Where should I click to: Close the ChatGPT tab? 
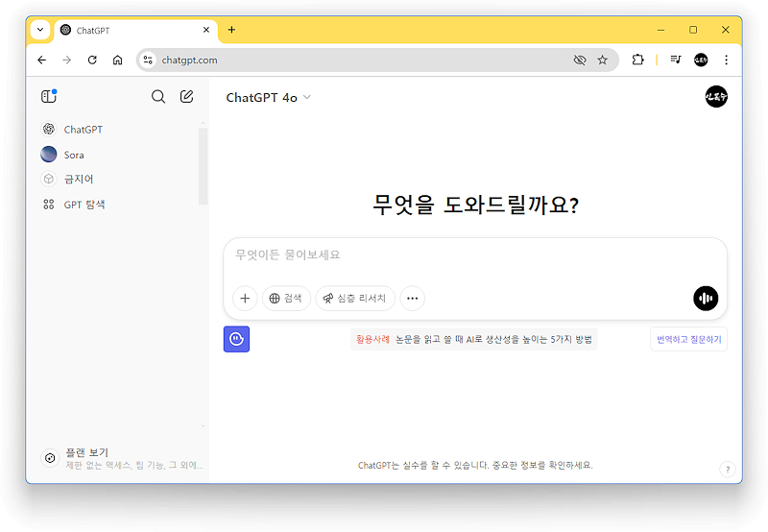(x=206, y=30)
